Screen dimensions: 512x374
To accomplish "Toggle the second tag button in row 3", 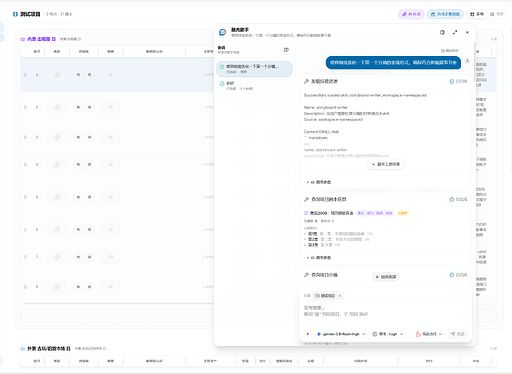I will (x=89, y=137).
